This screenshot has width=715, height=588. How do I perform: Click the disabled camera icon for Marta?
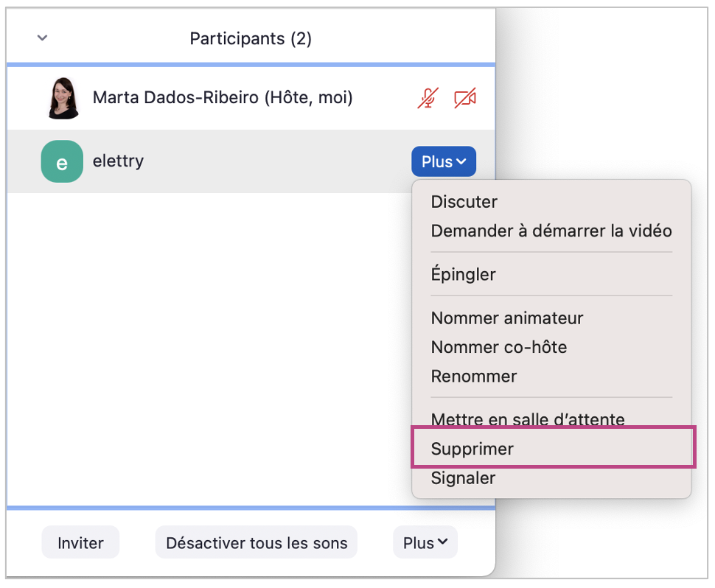pos(465,98)
